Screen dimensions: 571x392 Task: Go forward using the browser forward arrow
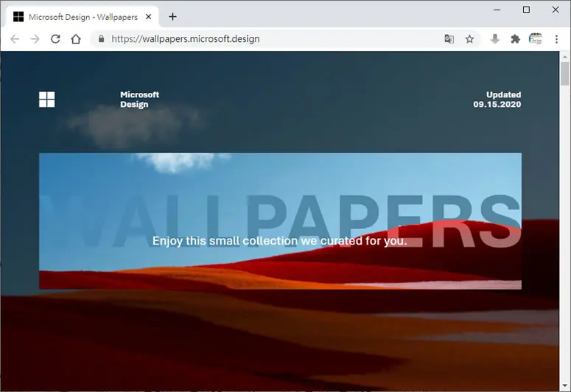[x=35, y=39]
